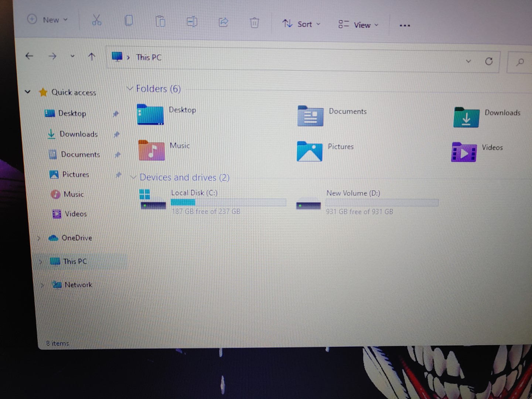Open the Pictures folder icon in Folders

click(x=310, y=151)
